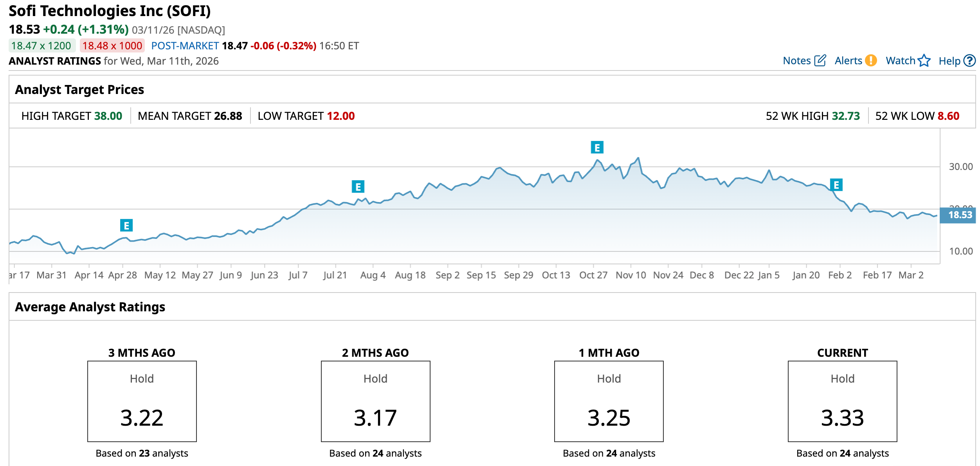
Task: Click the 2 MTHS AGO rating box
Action: coord(376,401)
